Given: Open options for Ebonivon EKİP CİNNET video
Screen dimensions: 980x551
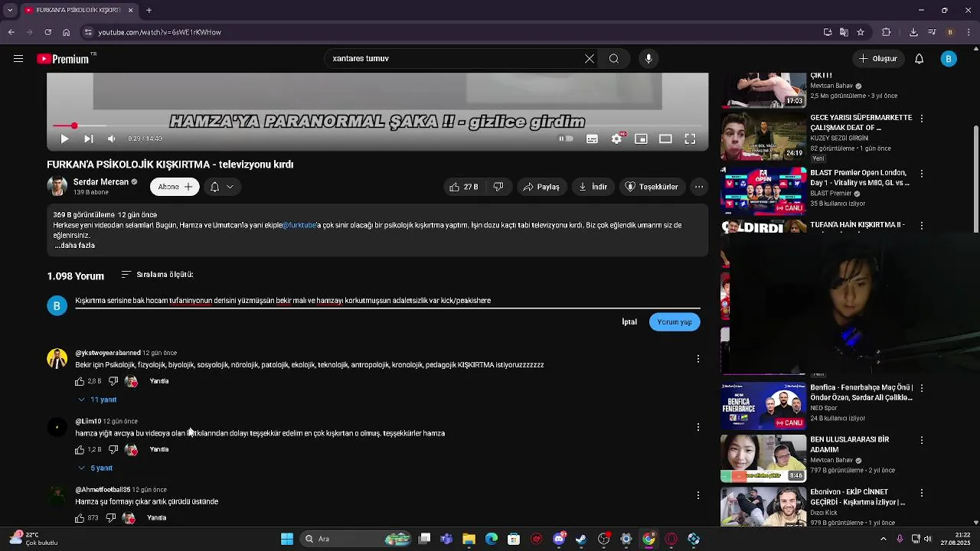Looking at the screenshot, I should [x=922, y=493].
